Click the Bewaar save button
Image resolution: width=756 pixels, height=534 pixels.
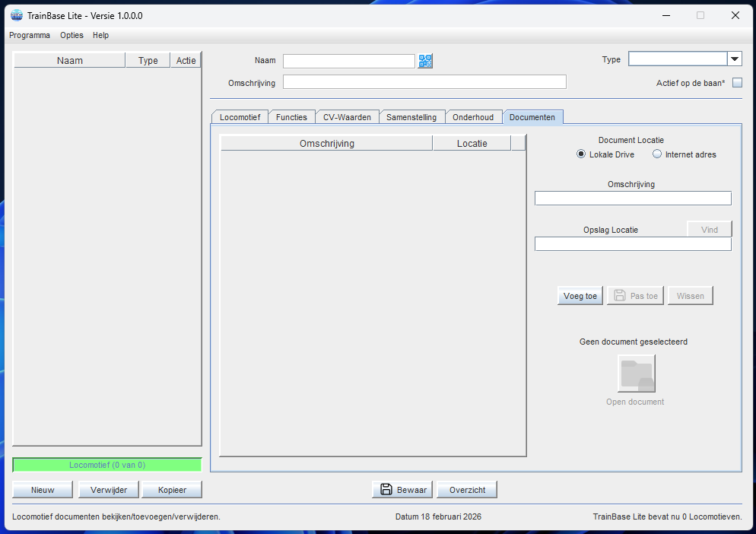click(x=402, y=490)
